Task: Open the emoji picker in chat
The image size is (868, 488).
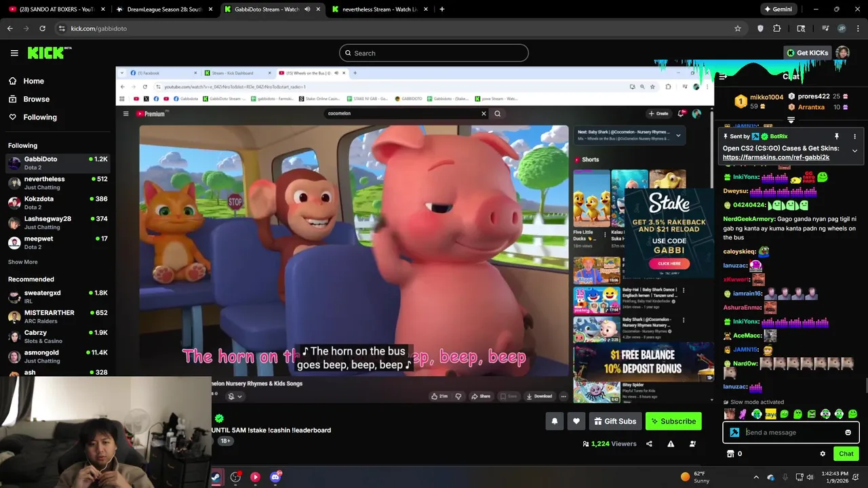Action: click(848, 432)
